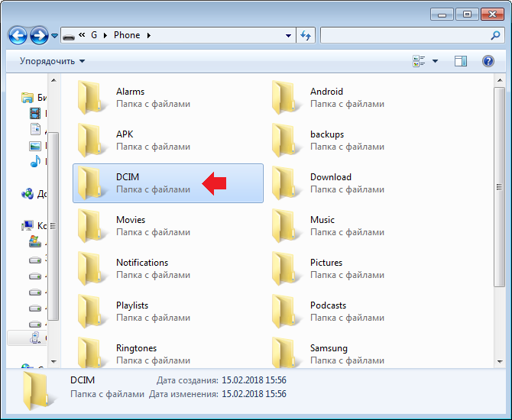Expand the arrow after Phone in the path
The image size is (512, 420).
[148, 35]
